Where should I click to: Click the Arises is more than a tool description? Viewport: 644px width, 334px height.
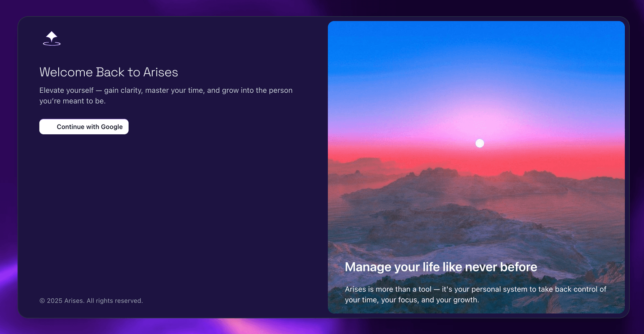[475, 295]
